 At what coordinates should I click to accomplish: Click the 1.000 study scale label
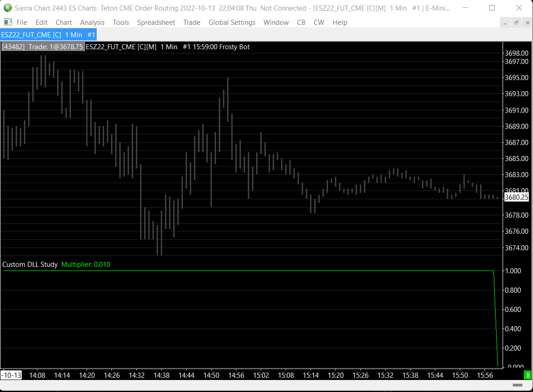click(513, 271)
